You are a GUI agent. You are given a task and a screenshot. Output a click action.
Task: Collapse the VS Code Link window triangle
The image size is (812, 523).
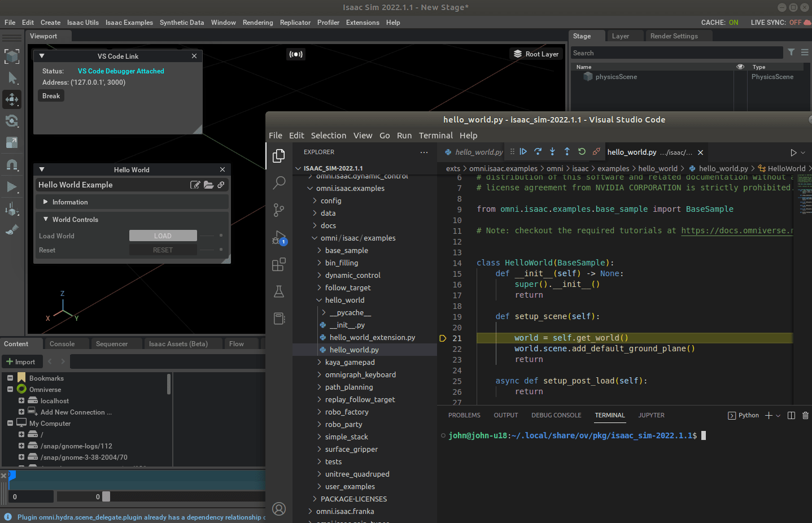coord(42,56)
